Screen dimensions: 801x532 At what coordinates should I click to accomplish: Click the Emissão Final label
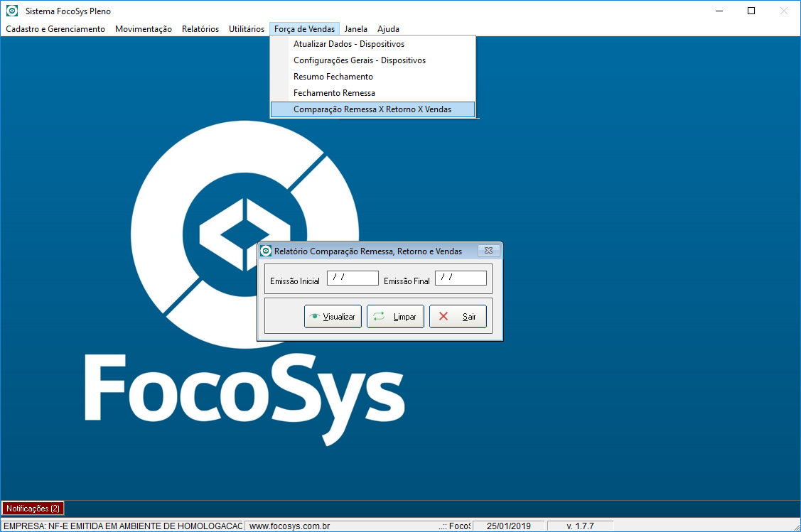pyautogui.click(x=407, y=281)
